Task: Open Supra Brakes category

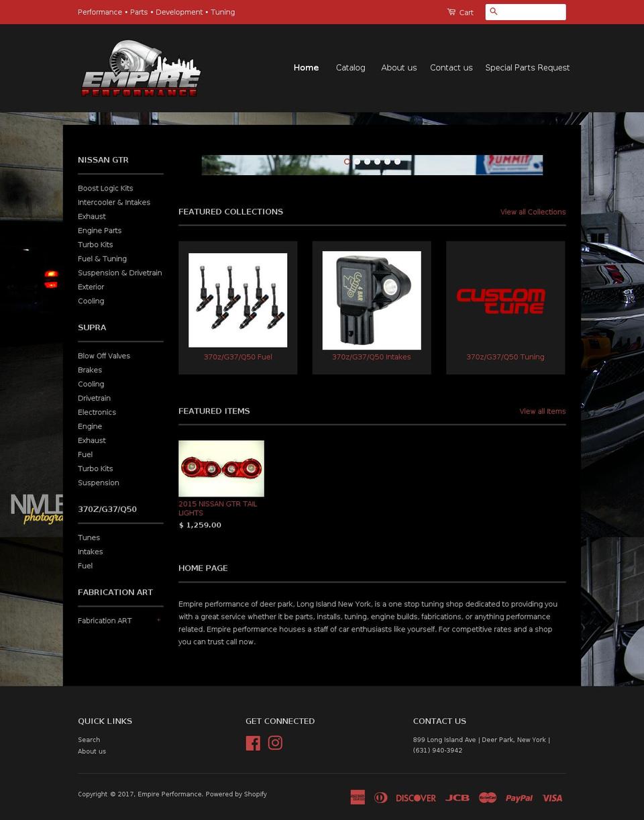Action: tap(90, 370)
